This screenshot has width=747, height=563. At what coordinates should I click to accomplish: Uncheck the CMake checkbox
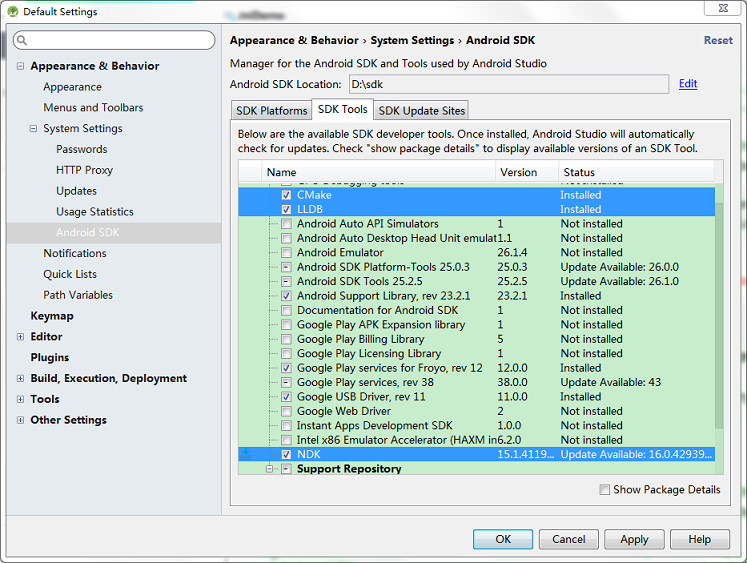point(286,195)
